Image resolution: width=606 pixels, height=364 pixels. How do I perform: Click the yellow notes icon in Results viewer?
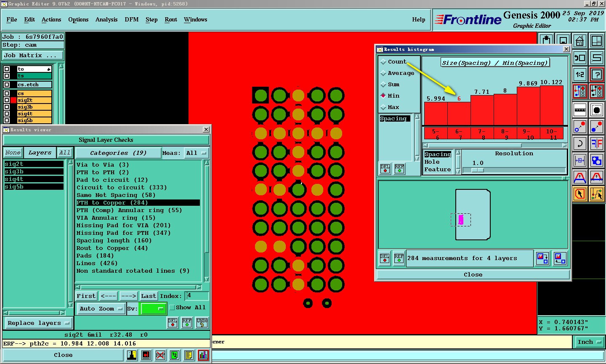[x=189, y=355]
